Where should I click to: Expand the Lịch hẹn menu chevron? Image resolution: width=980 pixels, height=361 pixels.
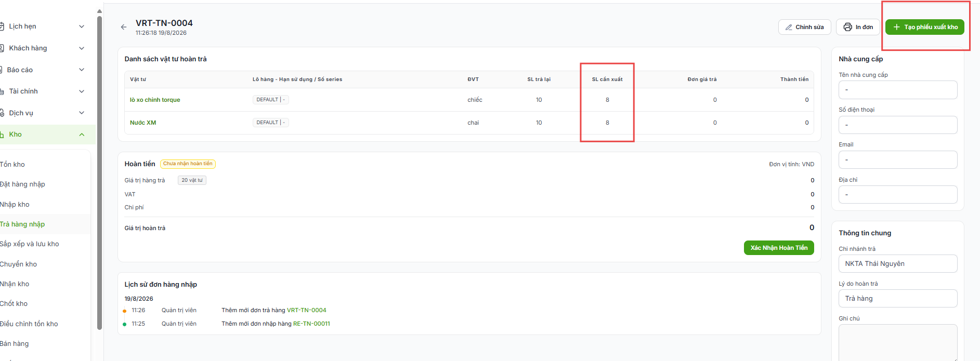[82, 26]
